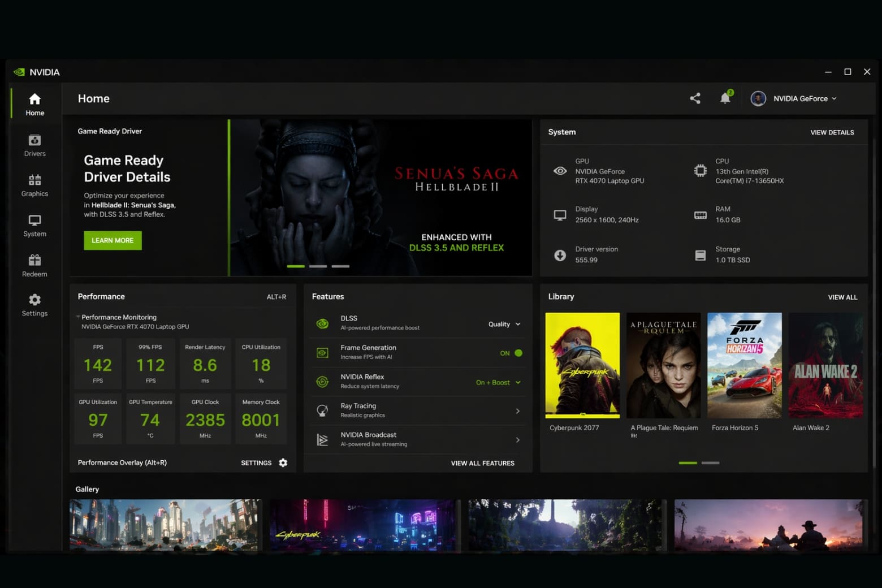Click the NVIDIA Broadcast icon

322,439
